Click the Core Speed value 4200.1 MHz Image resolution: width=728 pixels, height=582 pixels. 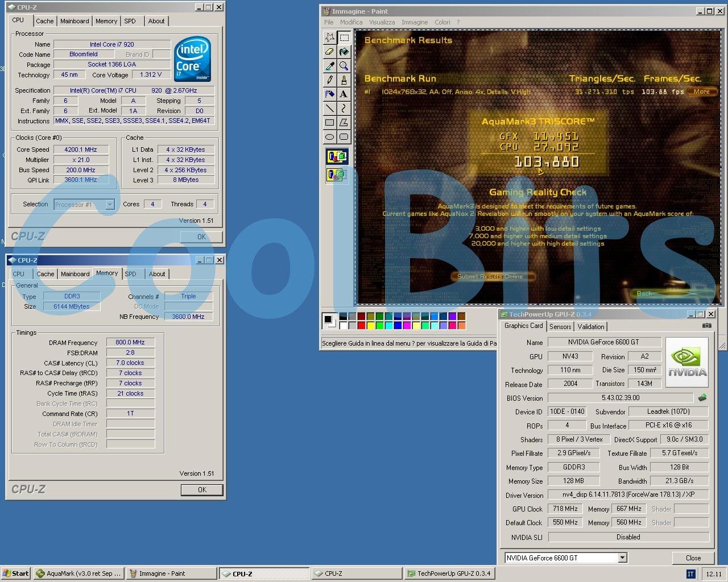point(81,149)
